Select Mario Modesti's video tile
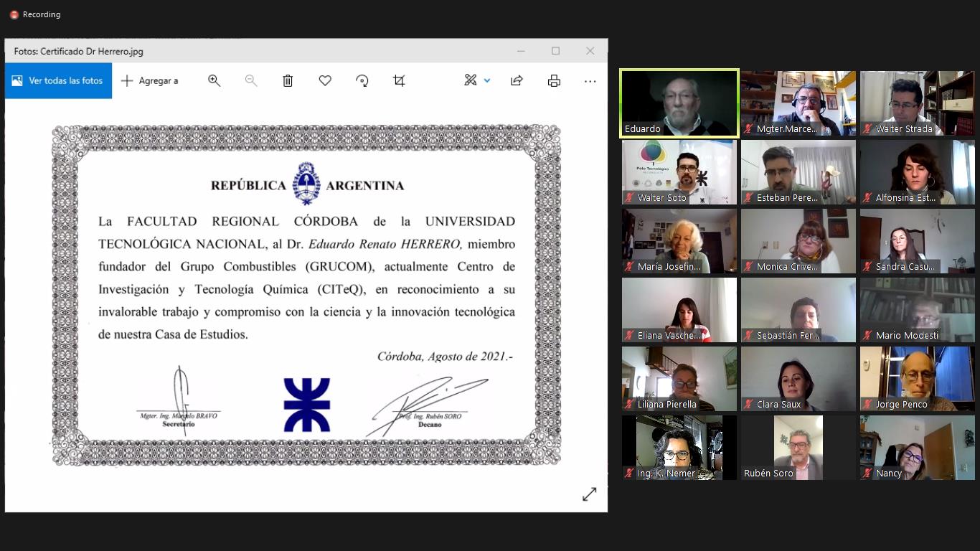Screen dimensions: 980x551 point(918,310)
